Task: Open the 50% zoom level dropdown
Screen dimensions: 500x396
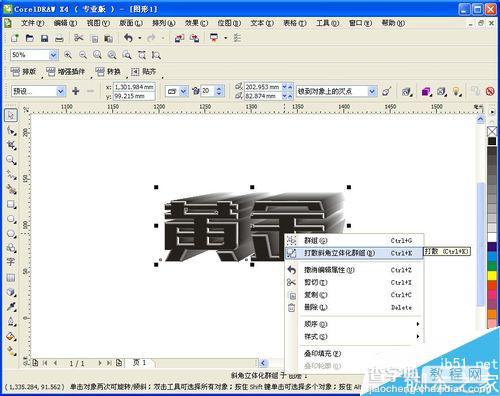Action: (53, 55)
